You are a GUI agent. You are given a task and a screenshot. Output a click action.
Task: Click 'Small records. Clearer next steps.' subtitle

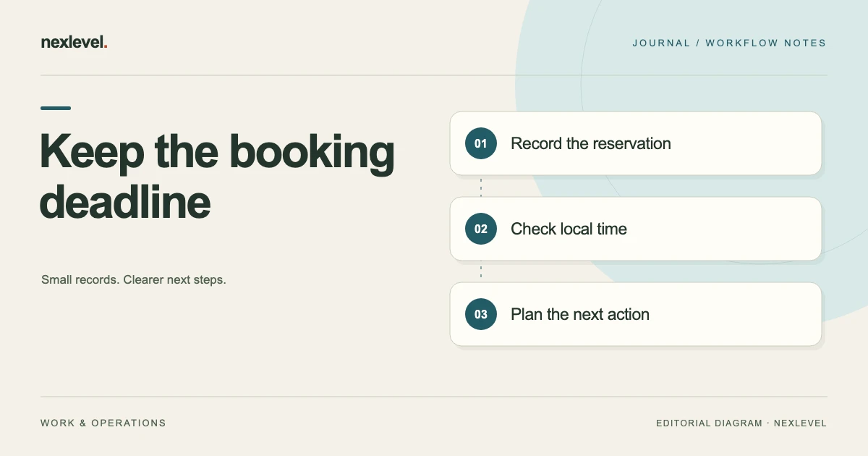[x=134, y=279]
